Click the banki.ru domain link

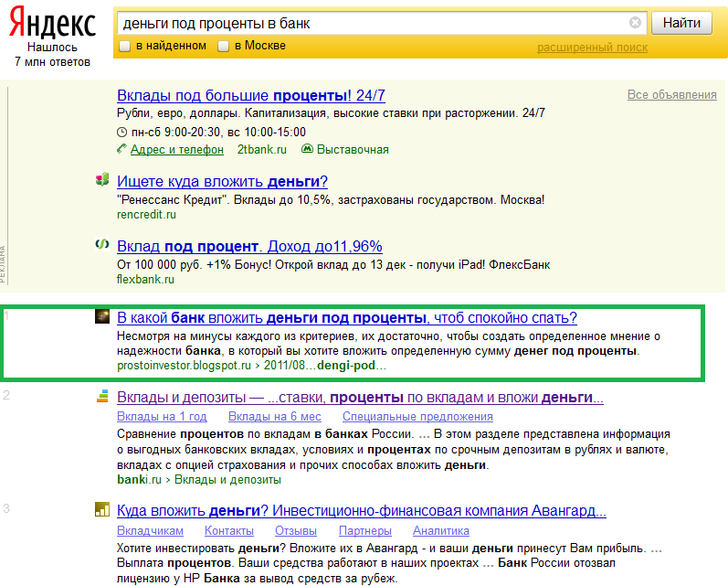[139, 480]
